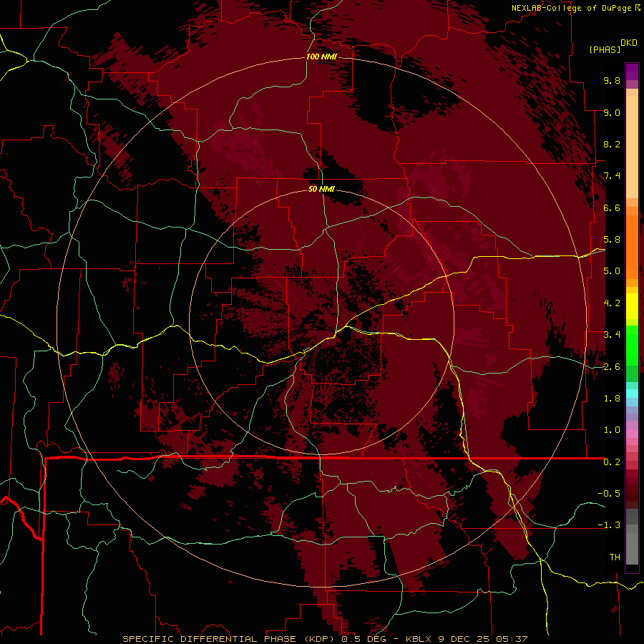Click the pink segment of the color bar
This screenshot has height=644, width=644.
click(x=632, y=434)
